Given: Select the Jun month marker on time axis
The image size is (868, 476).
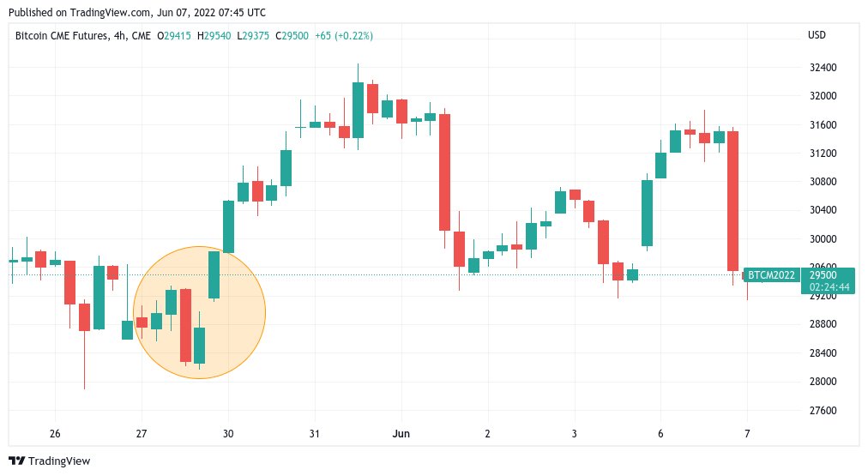Looking at the screenshot, I should coord(401,434).
